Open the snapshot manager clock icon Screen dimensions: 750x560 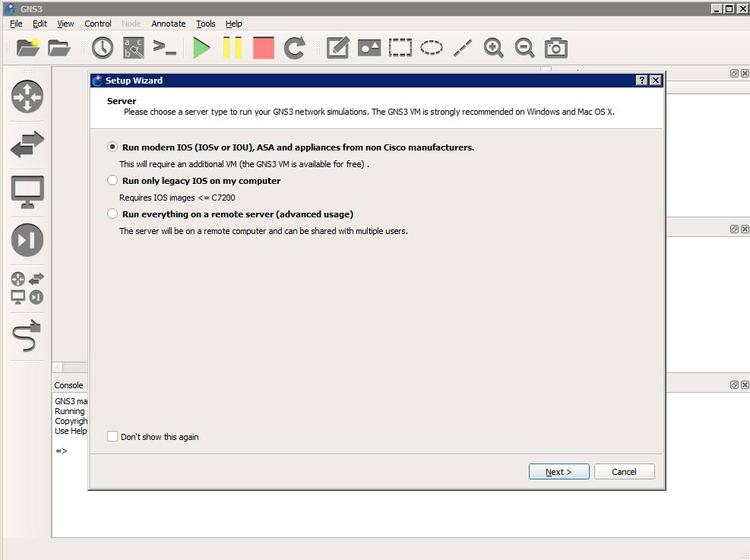103,48
